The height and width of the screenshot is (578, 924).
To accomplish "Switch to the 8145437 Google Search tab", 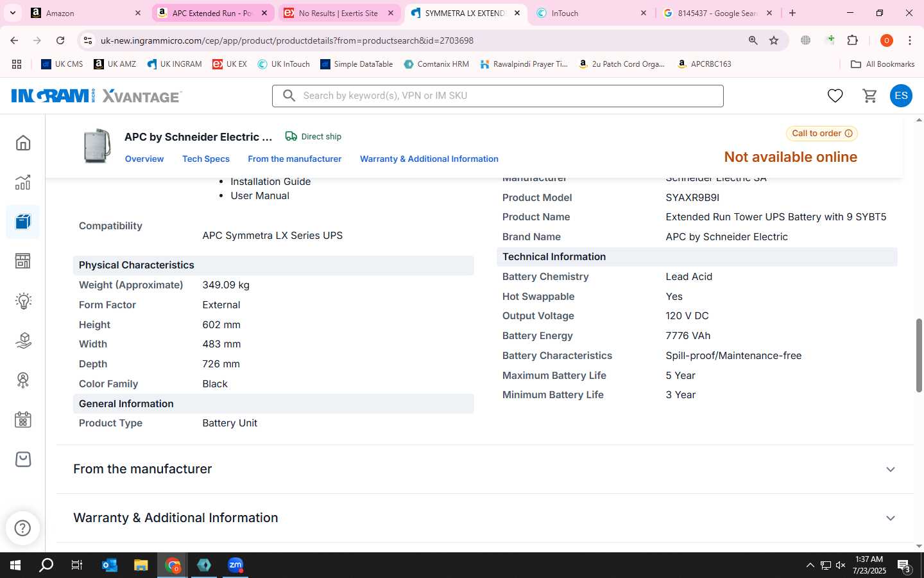I will point(718,13).
